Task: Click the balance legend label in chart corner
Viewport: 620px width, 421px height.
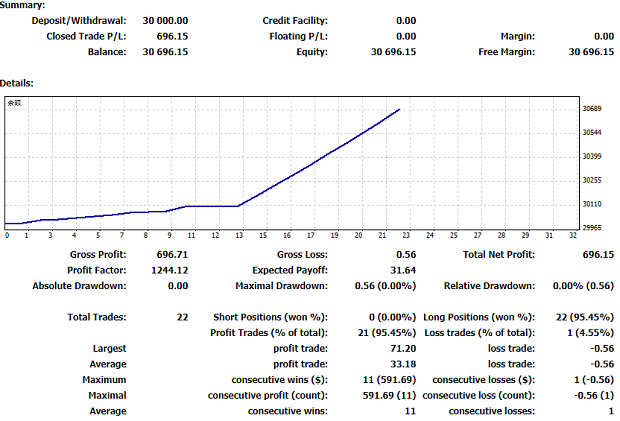Action: click(x=13, y=103)
